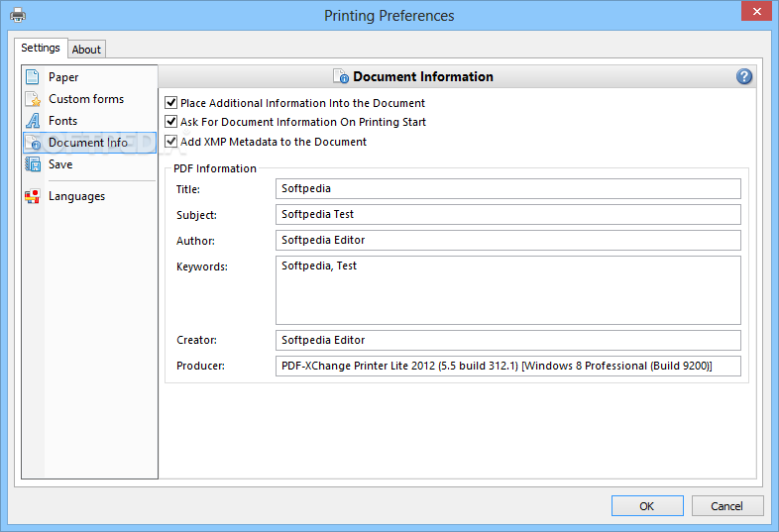Select the Document Info section label

pos(88,143)
